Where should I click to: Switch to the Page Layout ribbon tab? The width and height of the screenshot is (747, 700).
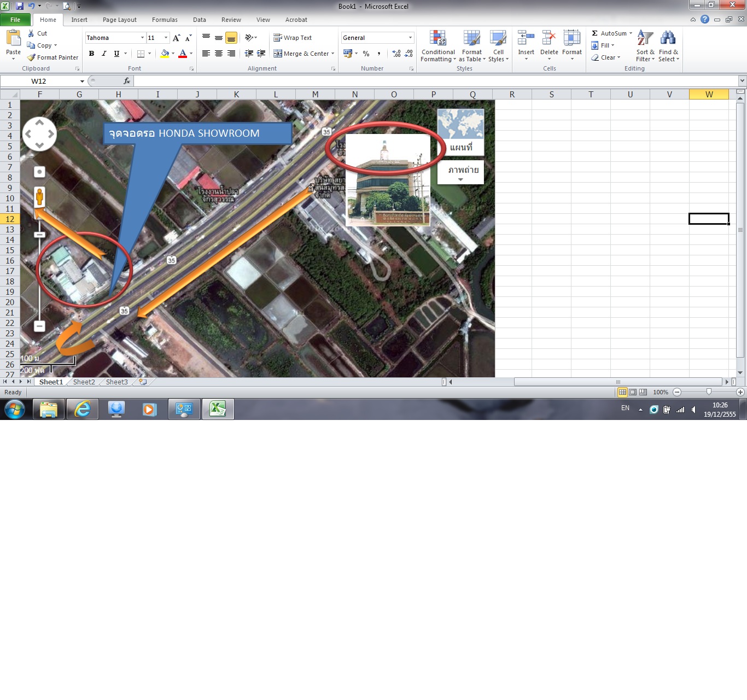119,20
